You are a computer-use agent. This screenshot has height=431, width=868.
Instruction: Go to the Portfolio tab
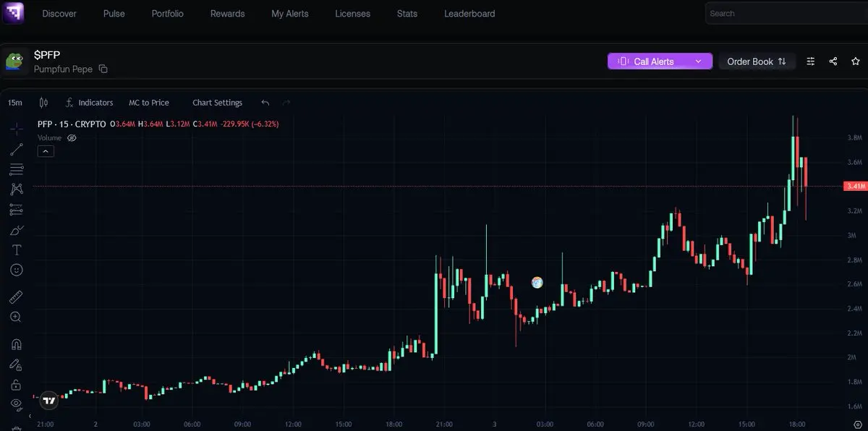pyautogui.click(x=168, y=14)
